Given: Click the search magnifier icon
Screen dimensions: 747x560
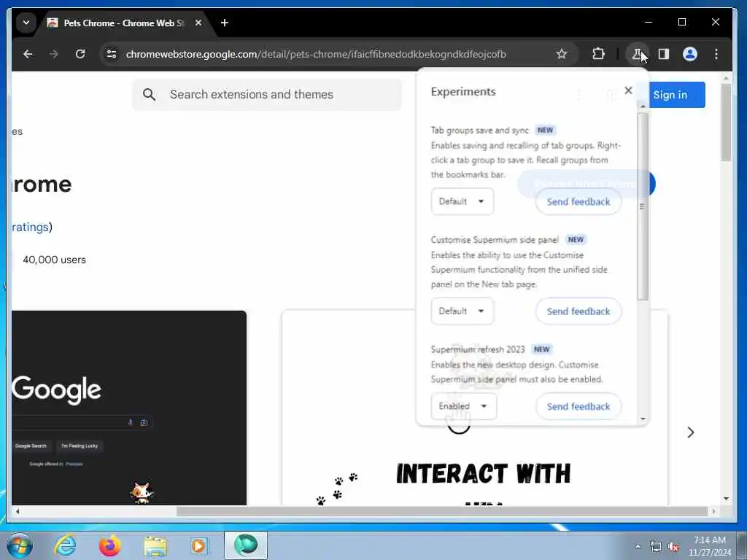Looking at the screenshot, I should pos(149,94).
